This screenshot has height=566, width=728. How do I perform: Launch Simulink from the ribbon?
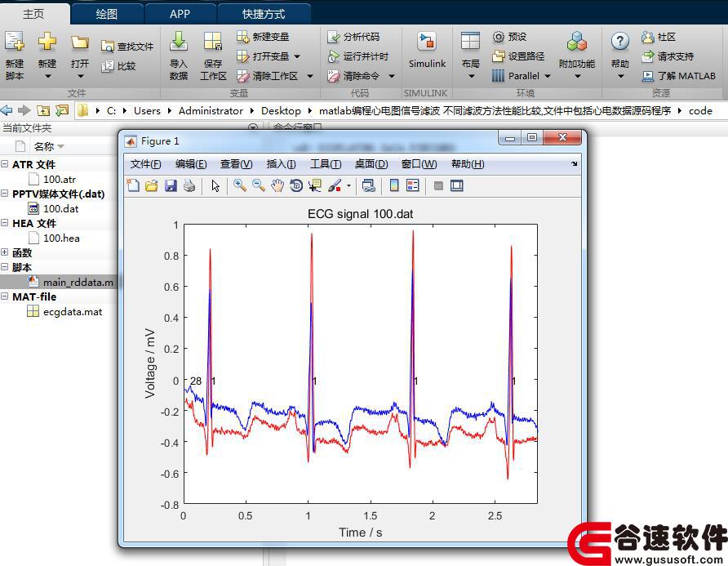click(427, 49)
